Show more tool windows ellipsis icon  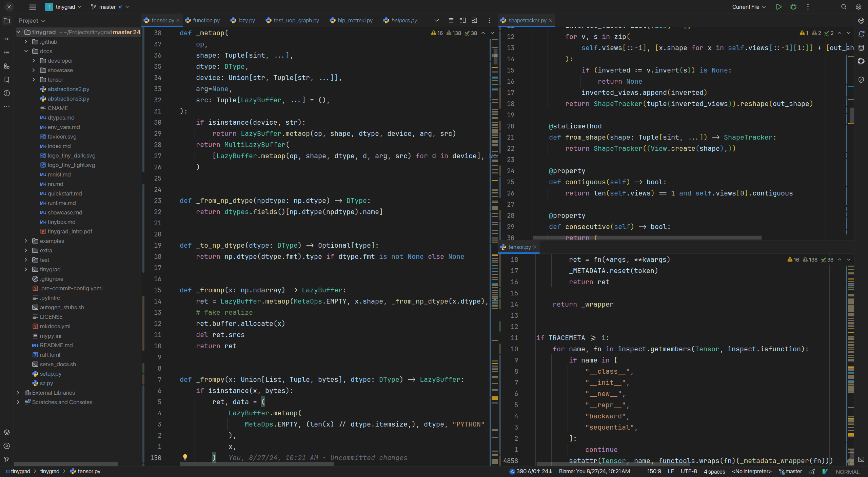click(7, 107)
